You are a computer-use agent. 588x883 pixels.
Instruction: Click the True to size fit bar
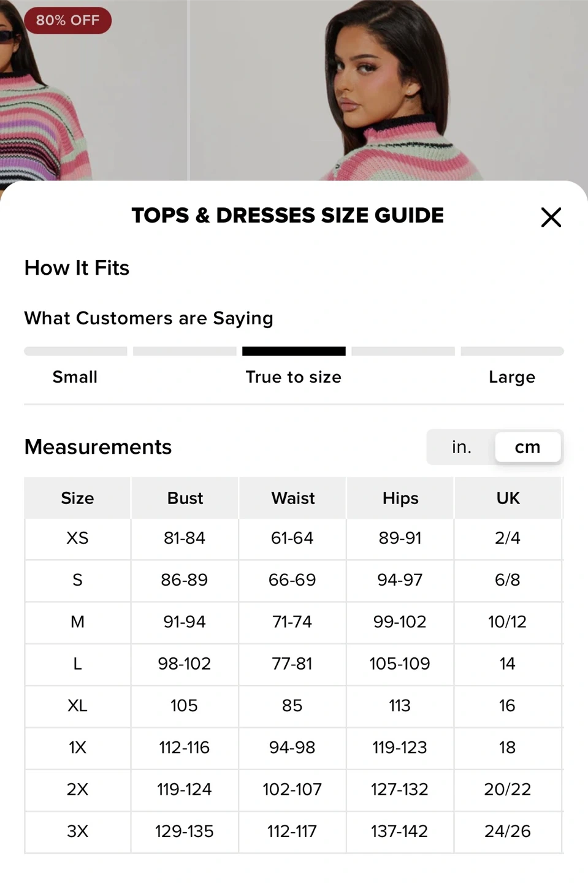pos(294,351)
